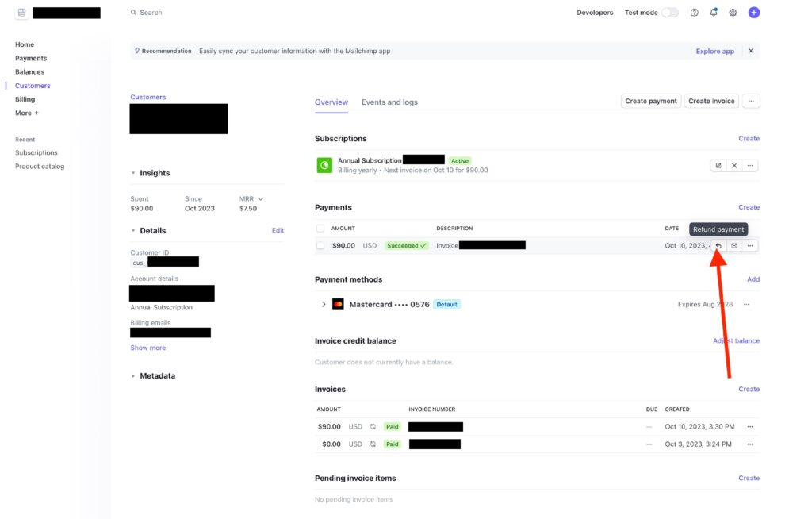Open Balances in the sidebar
The width and height of the screenshot is (812, 519).
pyautogui.click(x=29, y=72)
